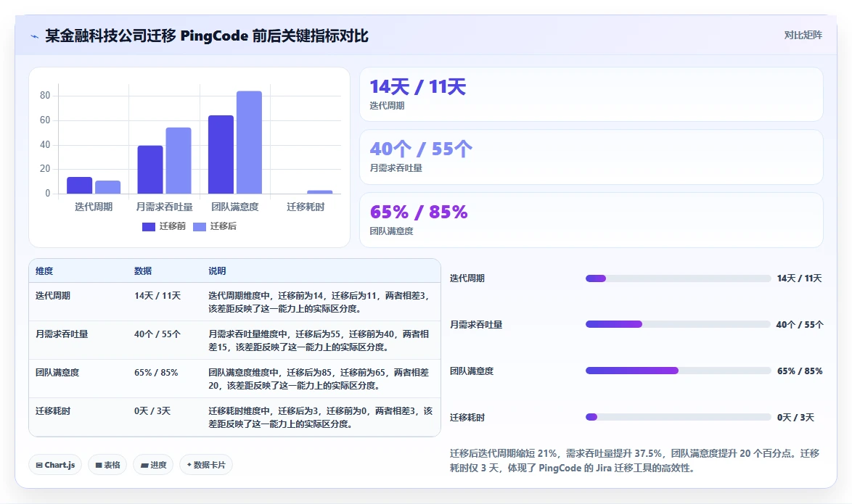This screenshot has width=852, height=504.
Task: Click the 月需求吞吐量 progress row label
Action: [x=476, y=325]
